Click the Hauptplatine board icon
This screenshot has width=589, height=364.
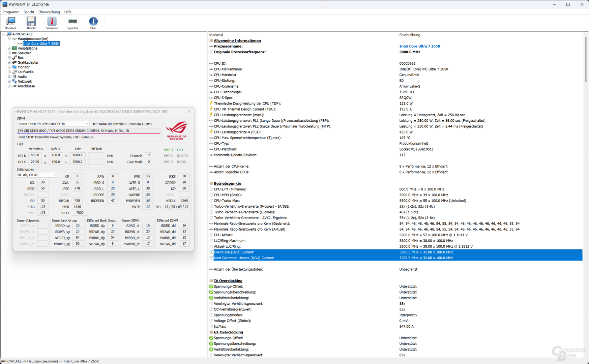[14, 48]
